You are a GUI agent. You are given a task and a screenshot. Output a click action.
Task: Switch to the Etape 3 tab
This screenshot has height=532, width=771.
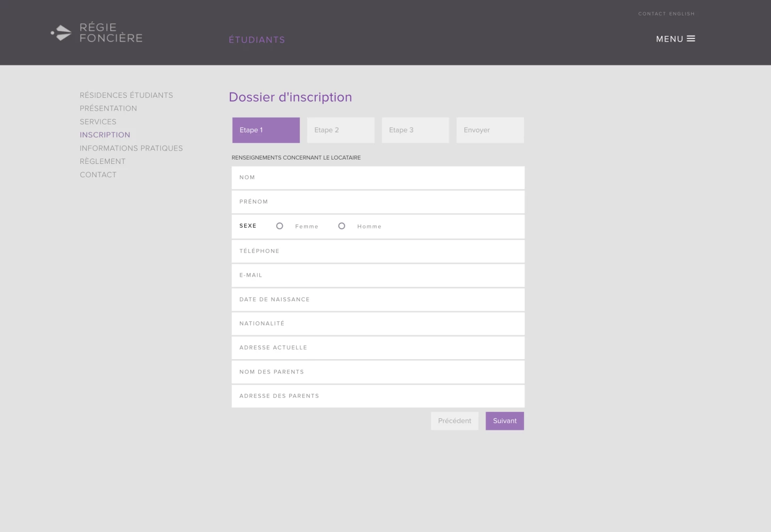pos(415,130)
